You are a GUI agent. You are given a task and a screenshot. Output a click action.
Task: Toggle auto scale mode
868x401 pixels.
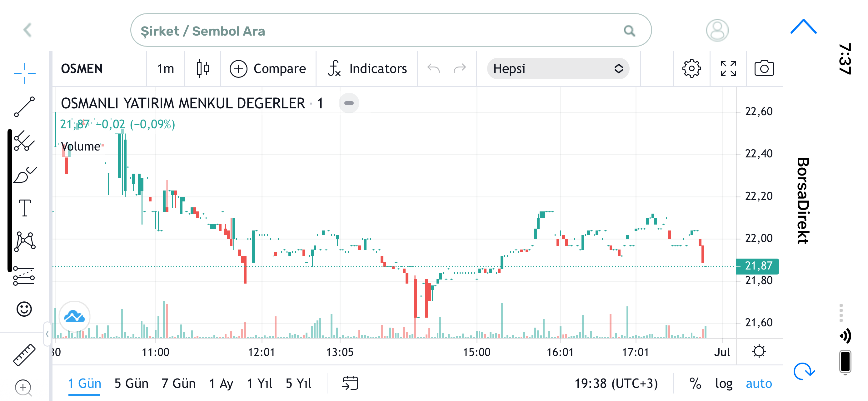(759, 384)
